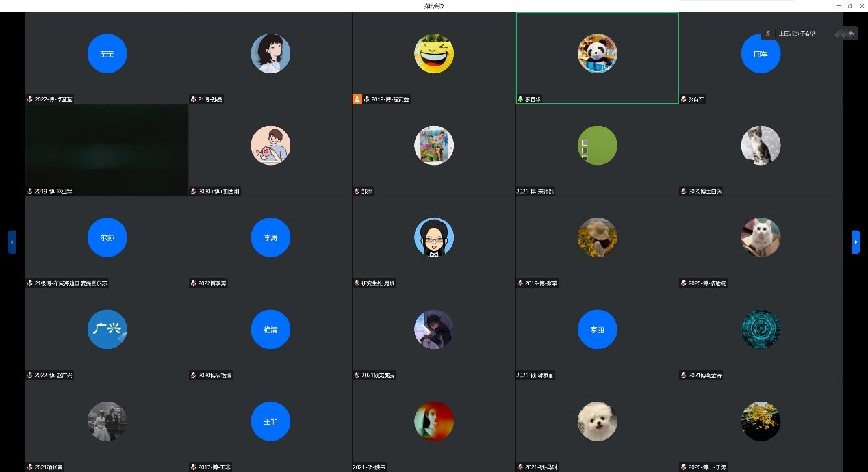Click the blue 广兴 avatar
868x472 pixels.
tap(107, 329)
